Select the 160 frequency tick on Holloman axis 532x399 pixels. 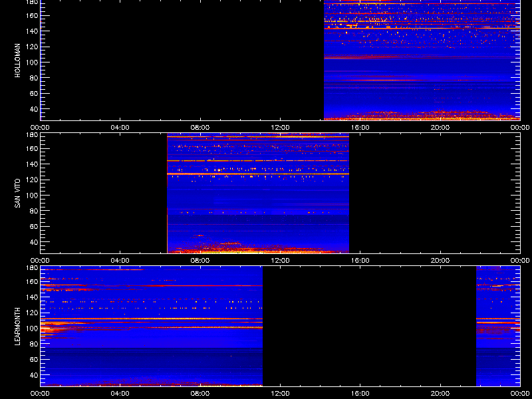pos(33,15)
